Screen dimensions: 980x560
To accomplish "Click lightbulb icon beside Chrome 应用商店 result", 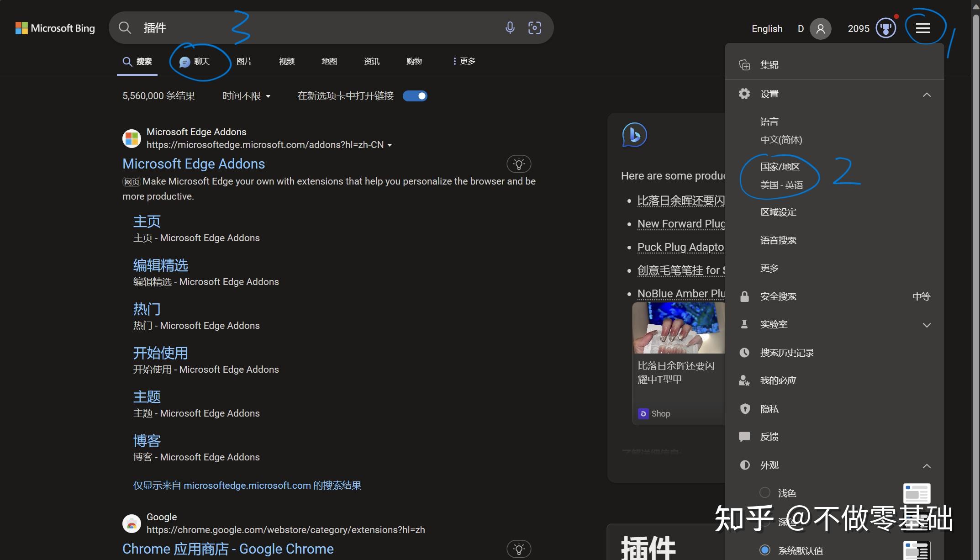I will (x=519, y=549).
